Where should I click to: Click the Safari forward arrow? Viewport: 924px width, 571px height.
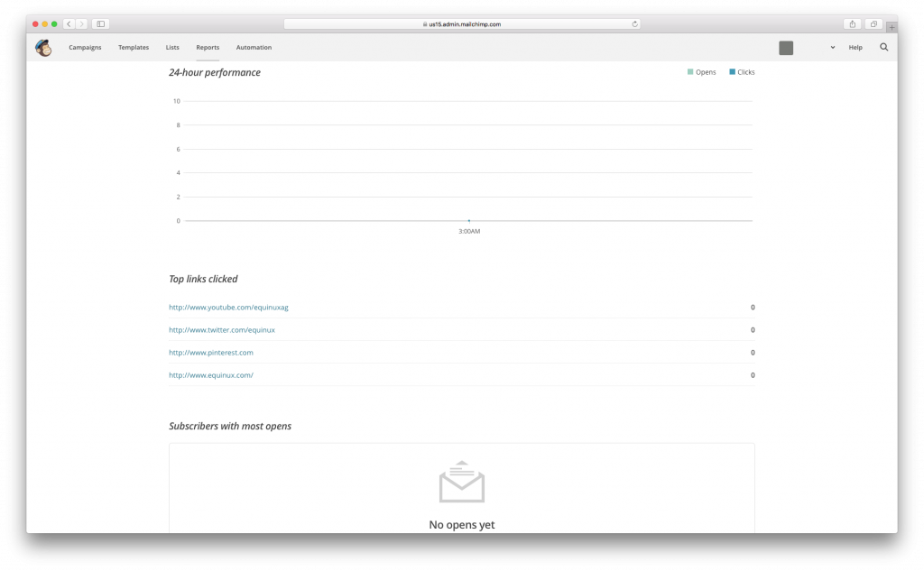[82, 24]
